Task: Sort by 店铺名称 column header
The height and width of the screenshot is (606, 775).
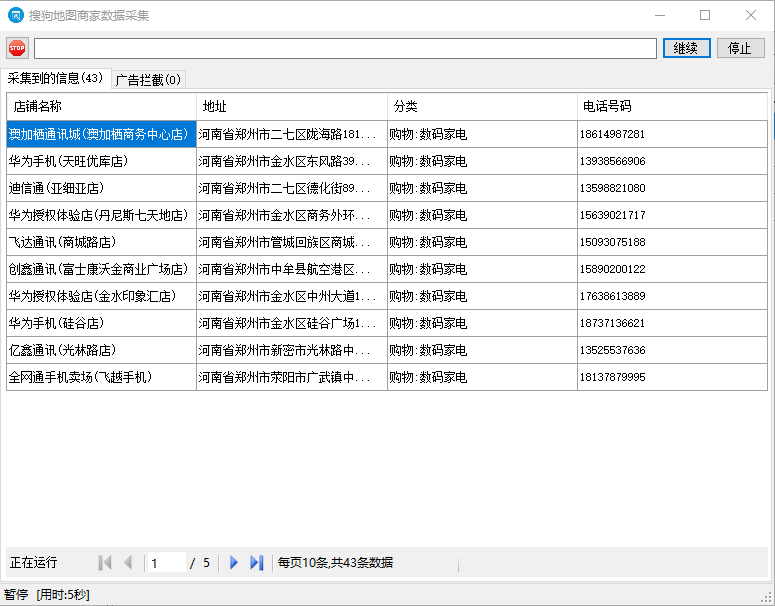Action: (101, 106)
